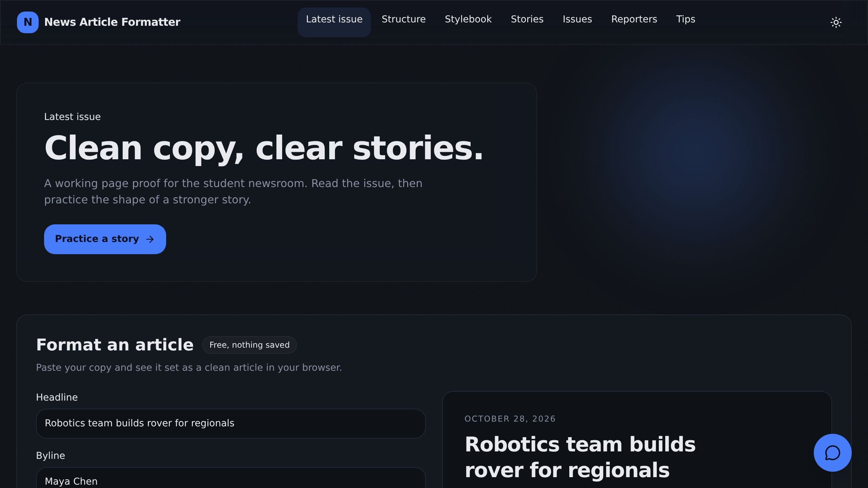
Task: Open Tips in the navigation bar
Action: [x=686, y=19]
